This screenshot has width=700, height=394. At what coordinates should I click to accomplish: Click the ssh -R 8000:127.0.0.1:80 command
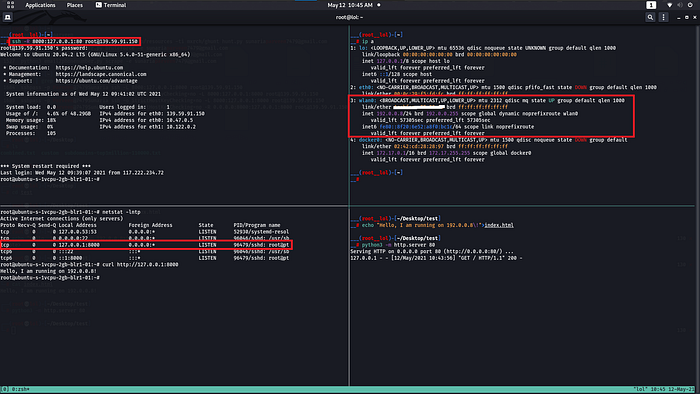coord(75,41)
